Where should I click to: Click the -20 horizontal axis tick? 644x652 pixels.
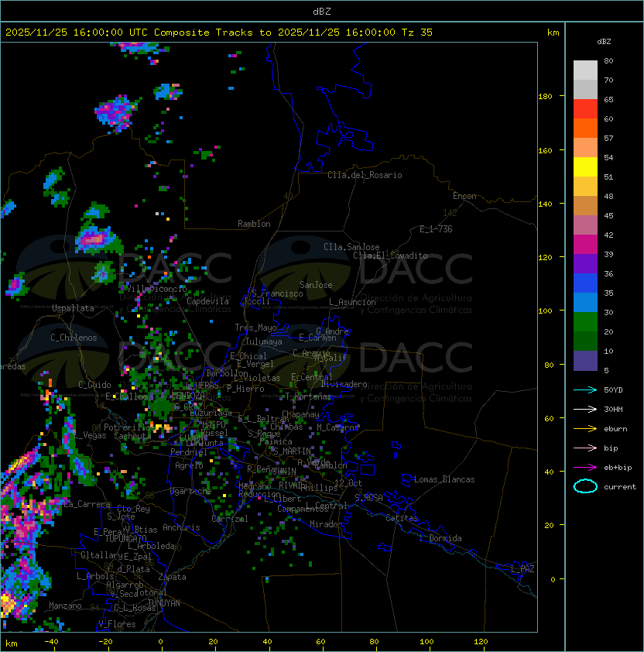point(105,642)
